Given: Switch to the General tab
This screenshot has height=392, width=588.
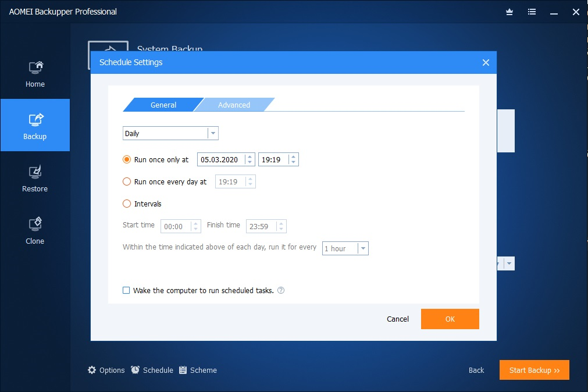Looking at the screenshot, I should click(x=163, y=105).
